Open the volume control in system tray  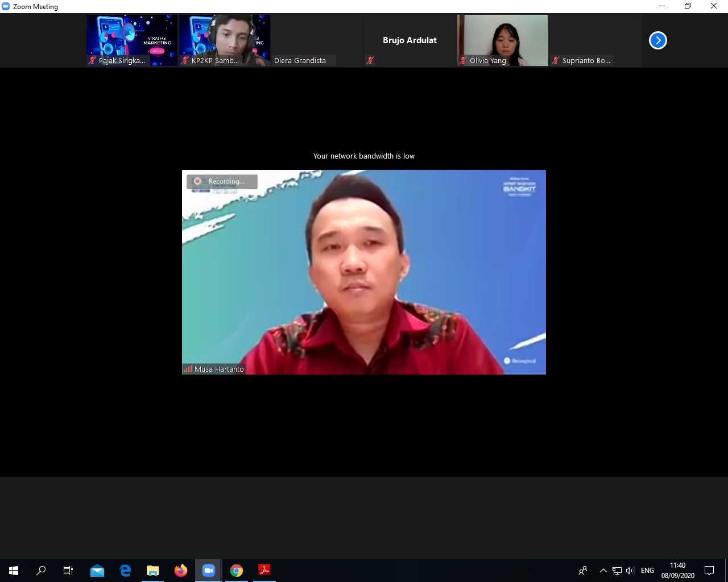click(x=630, y=570)
